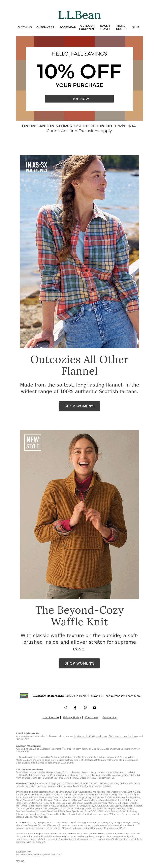Screen dimensions: 159x868
Task: Shop Women's flannel button
Action: (79, 406)
